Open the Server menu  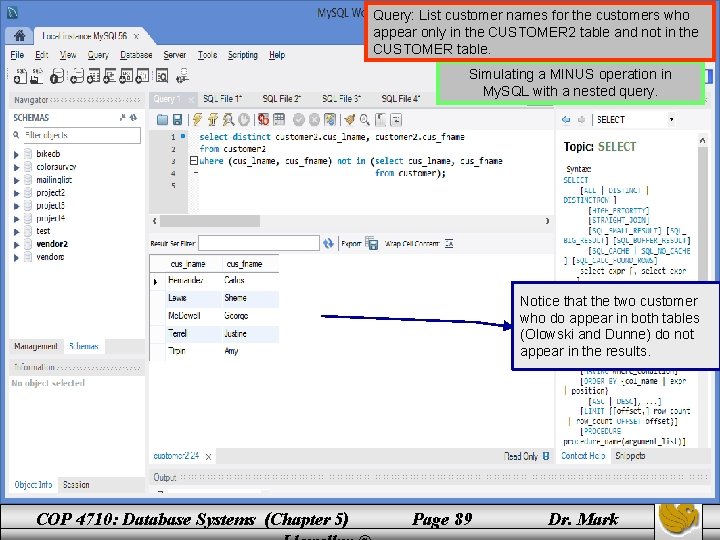click(x=174, y=55)
